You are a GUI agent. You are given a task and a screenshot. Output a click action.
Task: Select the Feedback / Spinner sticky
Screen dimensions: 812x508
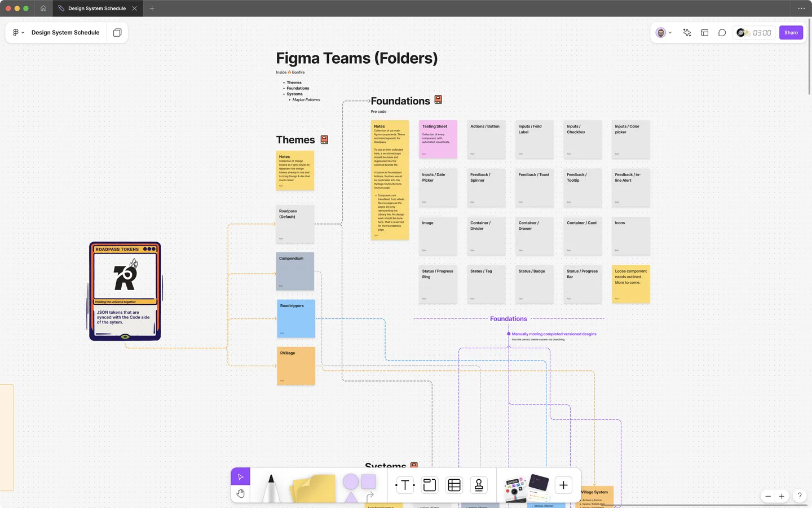(486, 188)
